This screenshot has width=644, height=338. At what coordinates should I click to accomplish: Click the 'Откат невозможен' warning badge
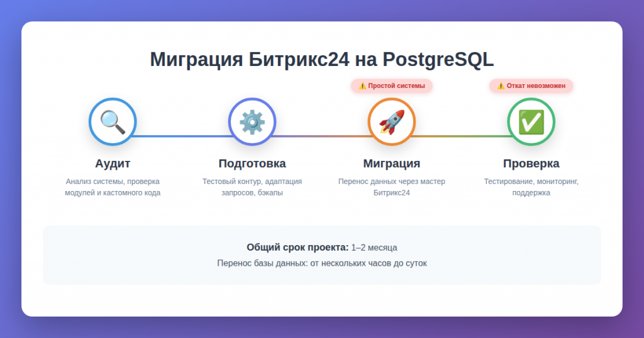click(x=531, y=85)
